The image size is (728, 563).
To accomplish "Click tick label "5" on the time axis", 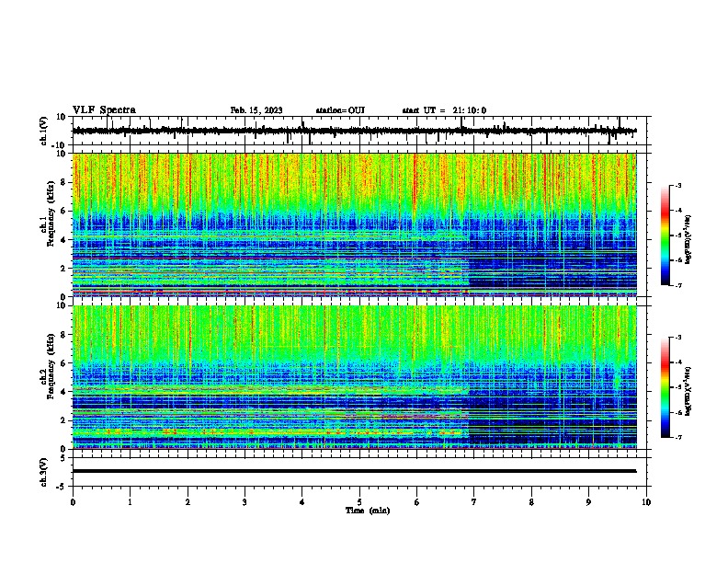I will [359, 502].
